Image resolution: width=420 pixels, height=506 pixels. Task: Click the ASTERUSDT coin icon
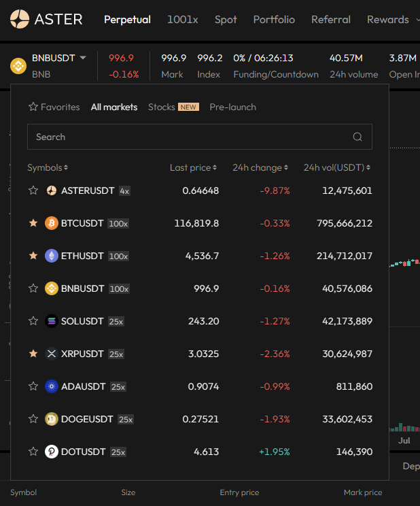coord(51,190)
